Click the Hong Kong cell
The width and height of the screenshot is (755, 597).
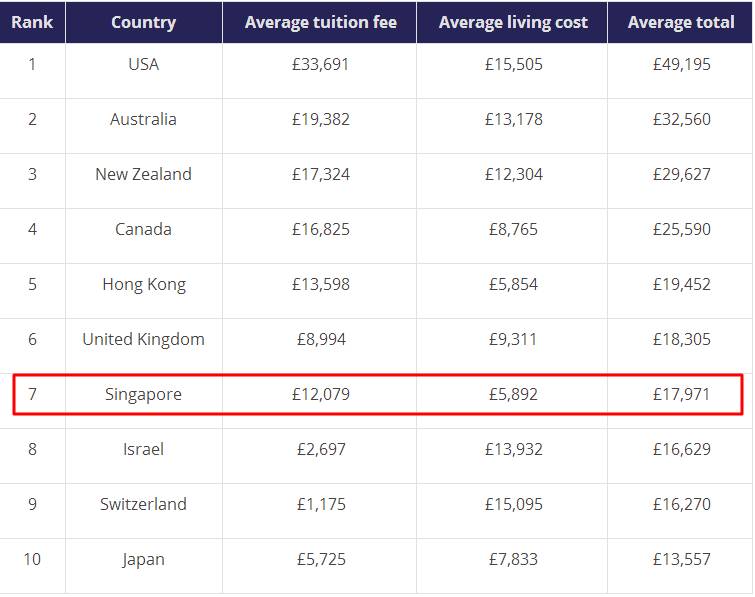point(143,284)
